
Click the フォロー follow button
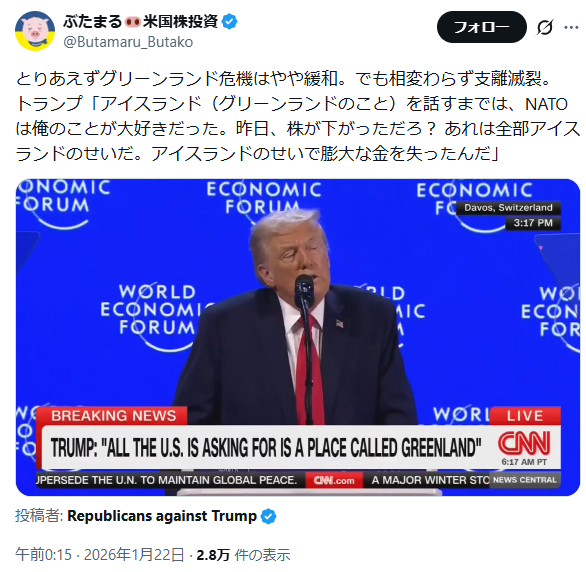click(x=482, y=27)
